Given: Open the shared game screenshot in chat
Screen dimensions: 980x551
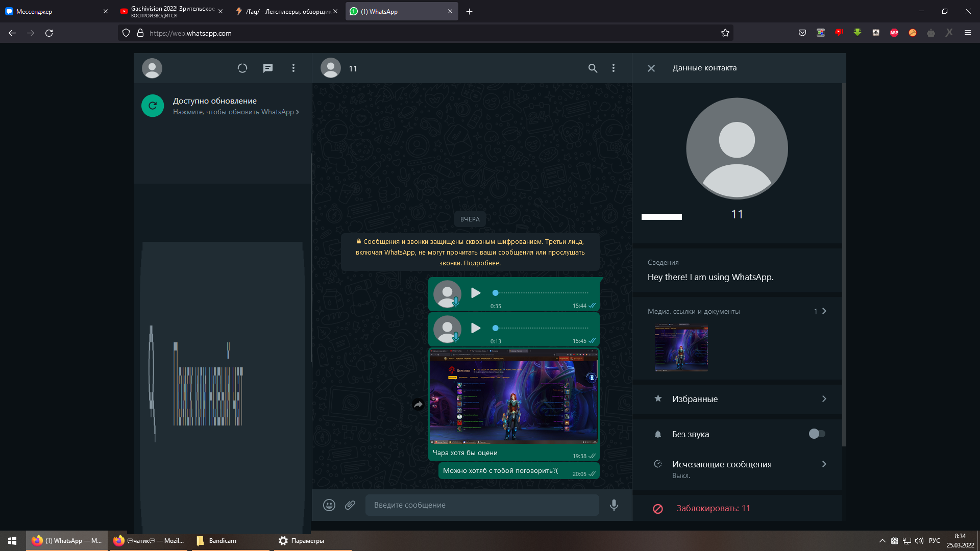Looking at the screenshot, I should click(x=513, y=396).
